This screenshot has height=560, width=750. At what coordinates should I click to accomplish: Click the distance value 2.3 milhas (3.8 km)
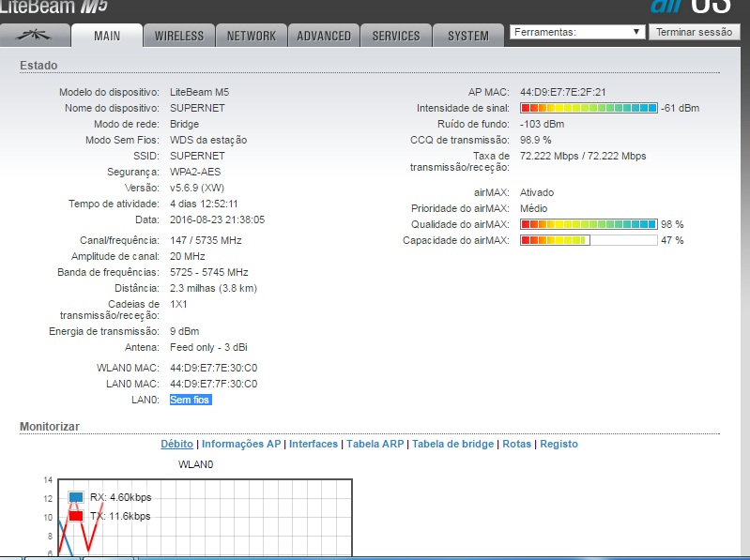point(213,288)
